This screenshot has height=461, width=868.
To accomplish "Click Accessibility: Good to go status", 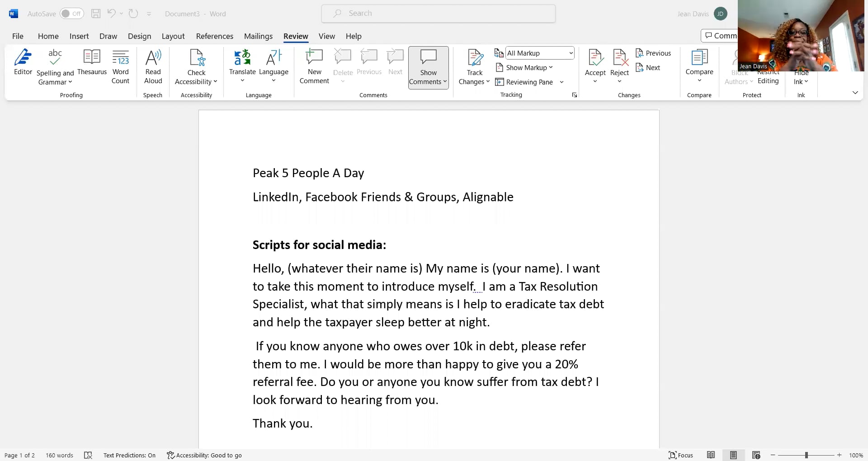I will (x=204, y=455).
